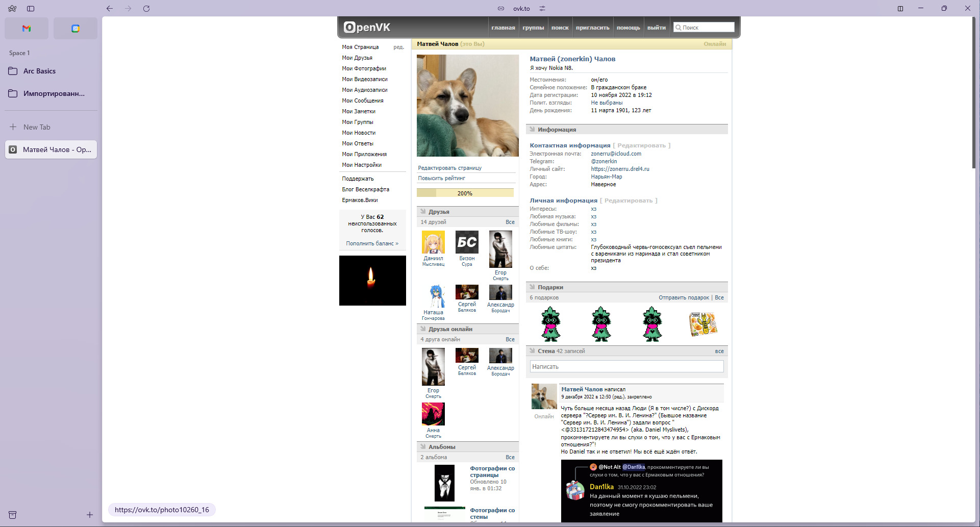Add new space with the plus icon
The height and width of the screenshot is (527, 980).
(x=90, y=515)
